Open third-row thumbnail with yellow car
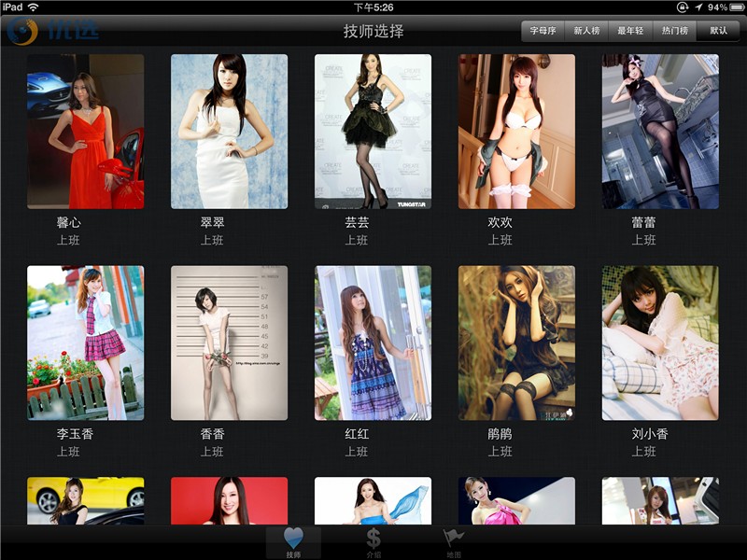747x560 pixels. [85, 501]
